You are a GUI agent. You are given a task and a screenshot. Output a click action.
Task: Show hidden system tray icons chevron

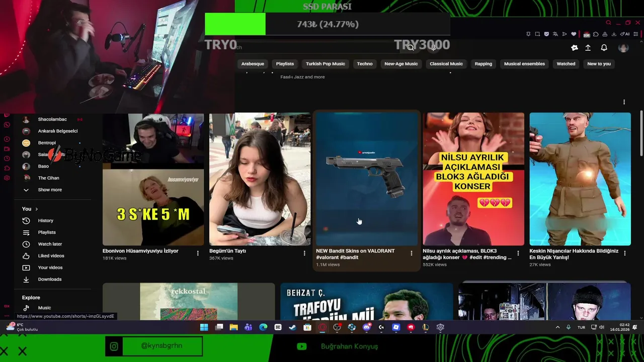(557, 327)
